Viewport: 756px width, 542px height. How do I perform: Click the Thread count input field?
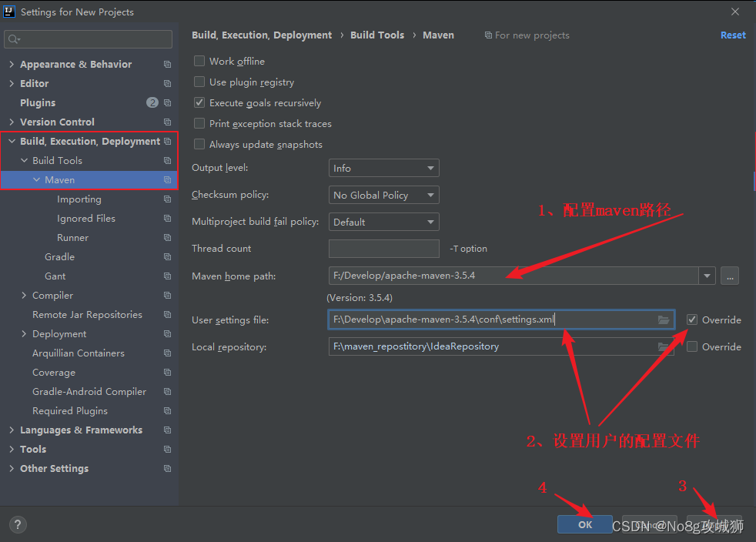coord(384,249)
